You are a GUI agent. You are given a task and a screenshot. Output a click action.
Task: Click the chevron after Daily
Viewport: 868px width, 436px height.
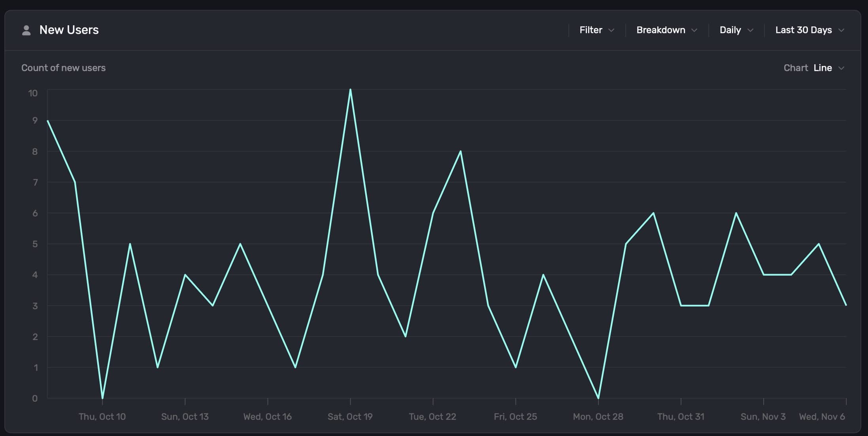point(750,30)
